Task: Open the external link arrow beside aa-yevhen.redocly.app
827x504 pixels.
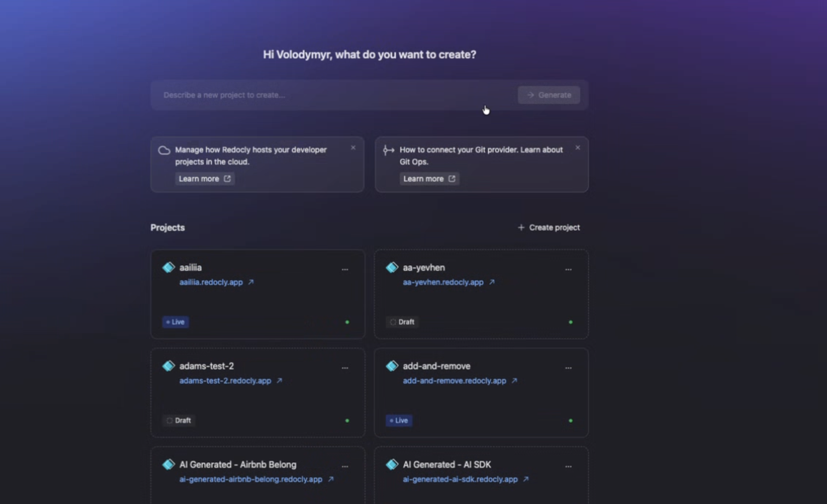Action: pos(491,282)
